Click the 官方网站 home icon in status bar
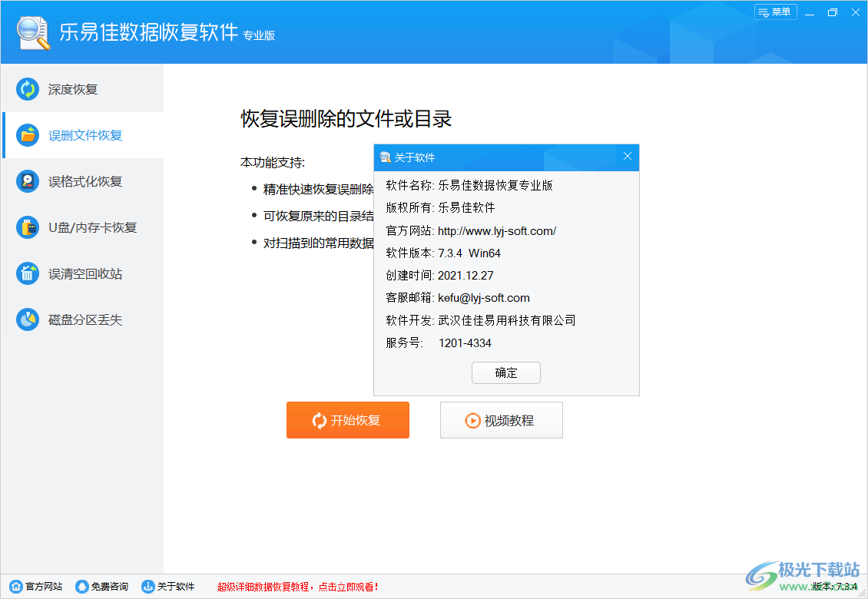This screenshot has height=599, width=868. (x=17, y=586)
